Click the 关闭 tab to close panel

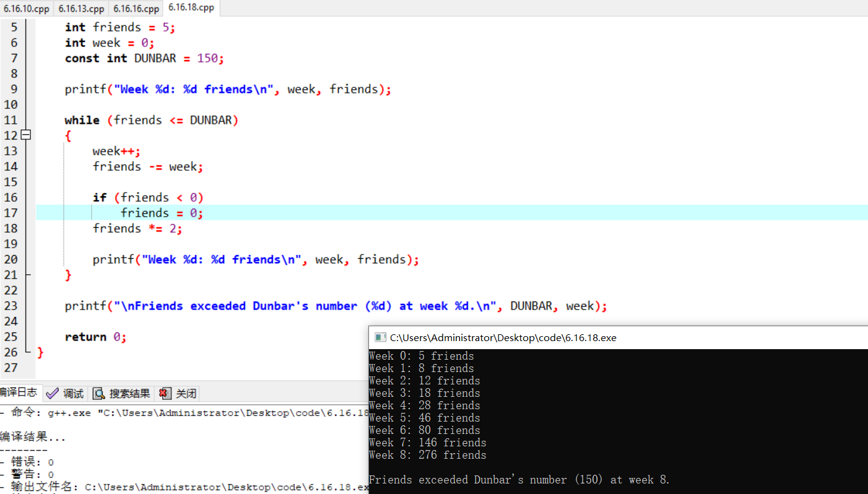tap(178, 393)
